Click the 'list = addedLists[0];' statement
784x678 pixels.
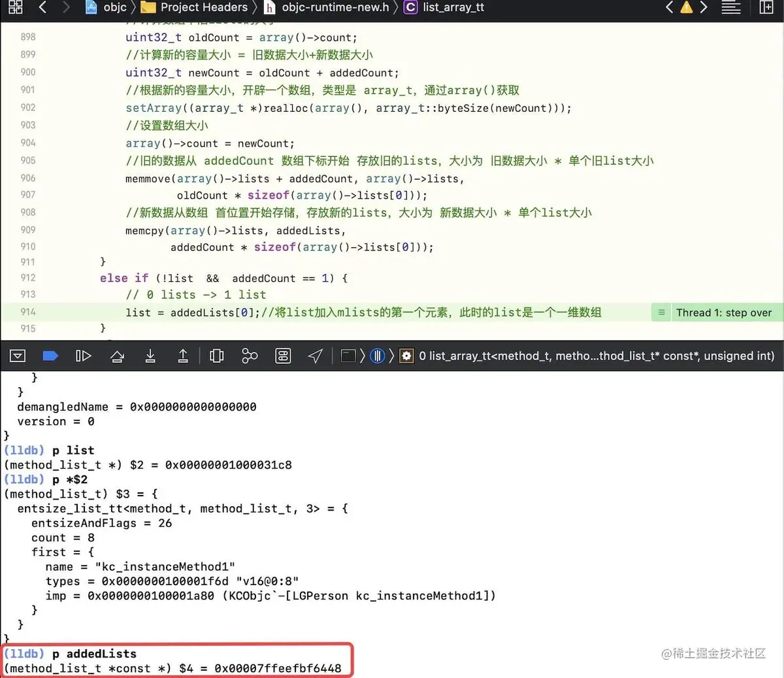click(x=193, y=313)
